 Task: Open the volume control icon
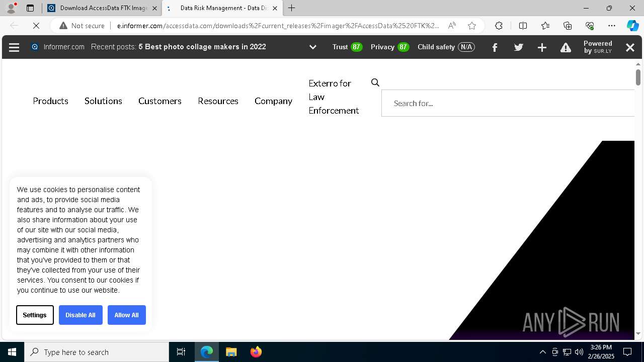579,352
